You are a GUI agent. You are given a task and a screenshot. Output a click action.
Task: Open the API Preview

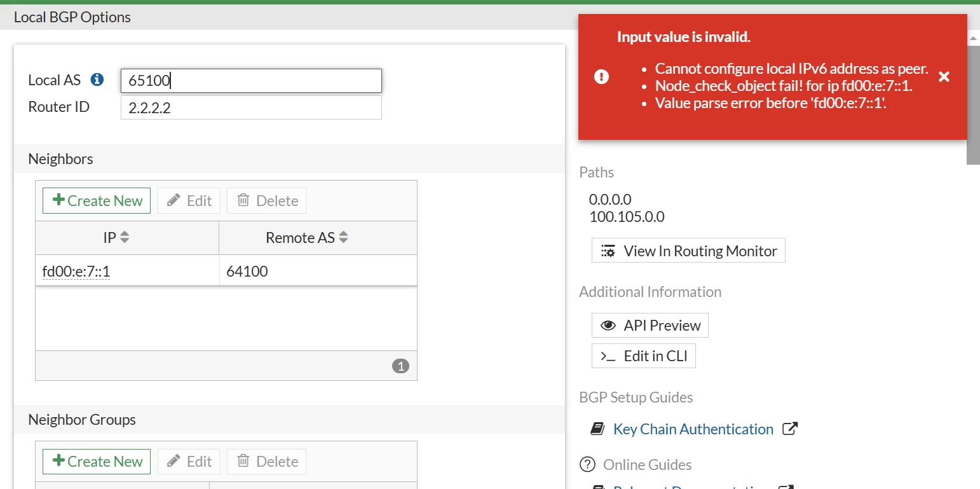(650, 326)
